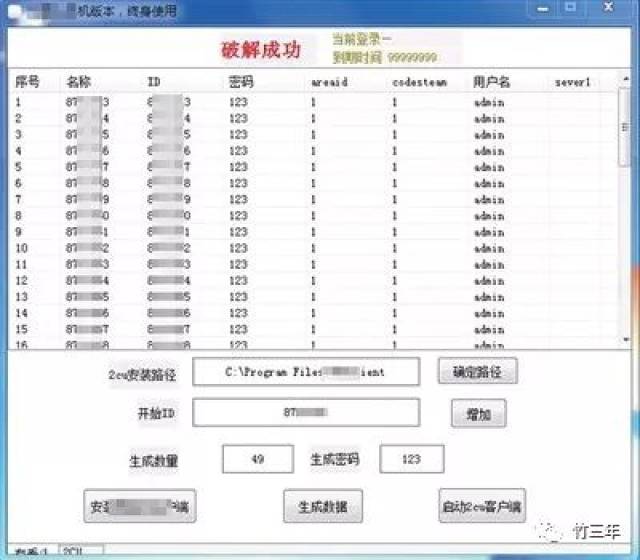Minimize the window
Image resolution: width=640 pixels, height=560 pixels.
pos(543,8)
